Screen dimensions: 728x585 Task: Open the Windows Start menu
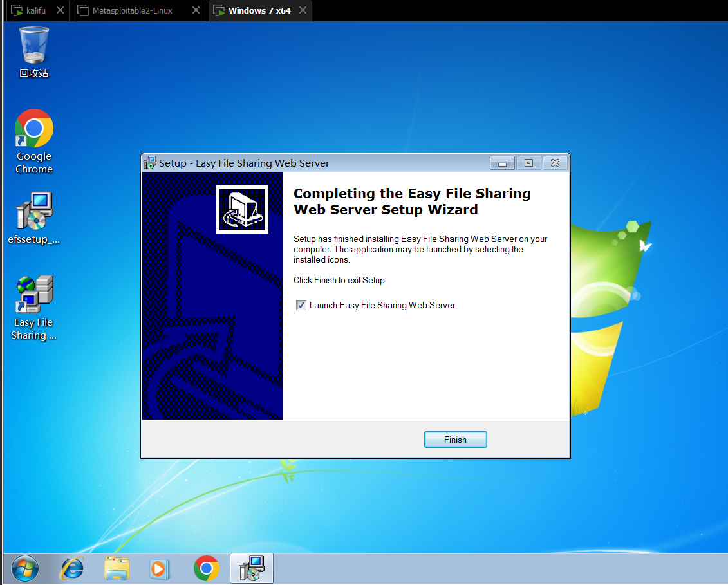(x=23, y=568)
